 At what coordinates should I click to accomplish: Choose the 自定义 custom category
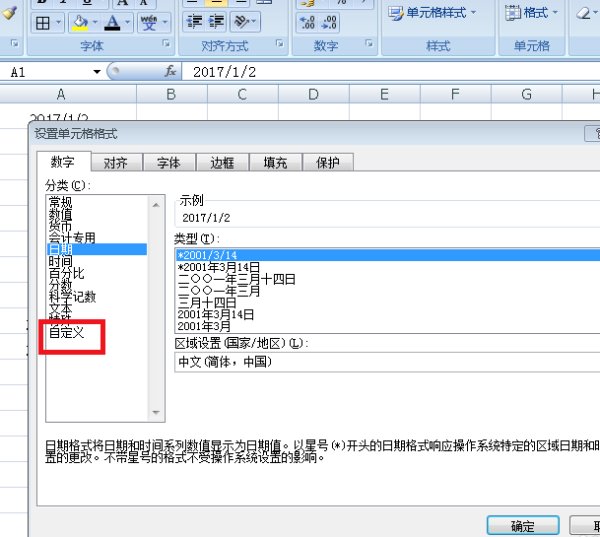click(97, 332)
